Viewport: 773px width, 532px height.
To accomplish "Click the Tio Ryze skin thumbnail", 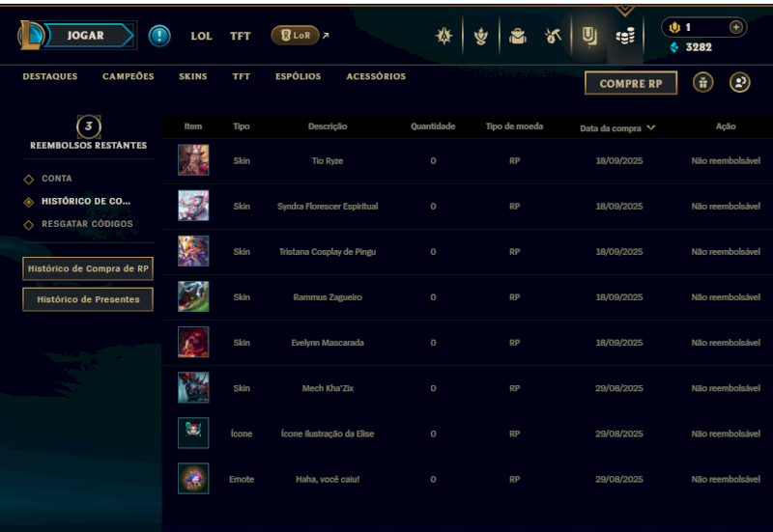I will tap(193, 160).
